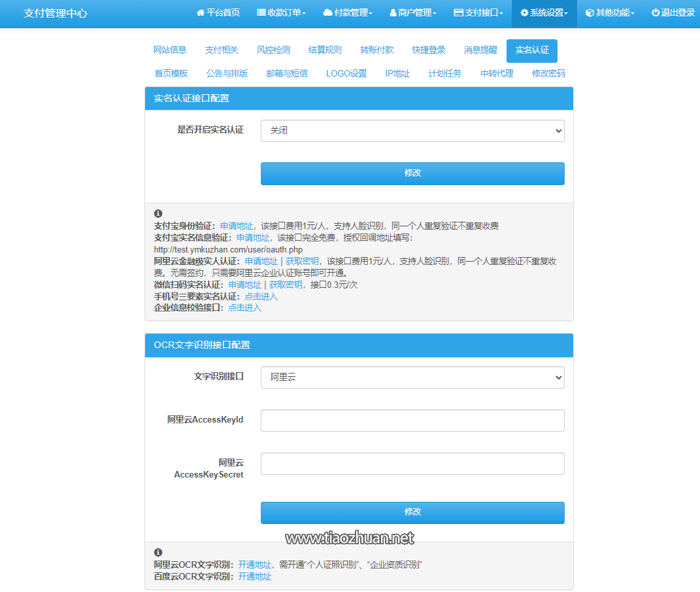The image size is (700, 592).
Task: Open the 是否开启实名认证 dropdown showing 关闭
Action: click(x=412, y=131)
